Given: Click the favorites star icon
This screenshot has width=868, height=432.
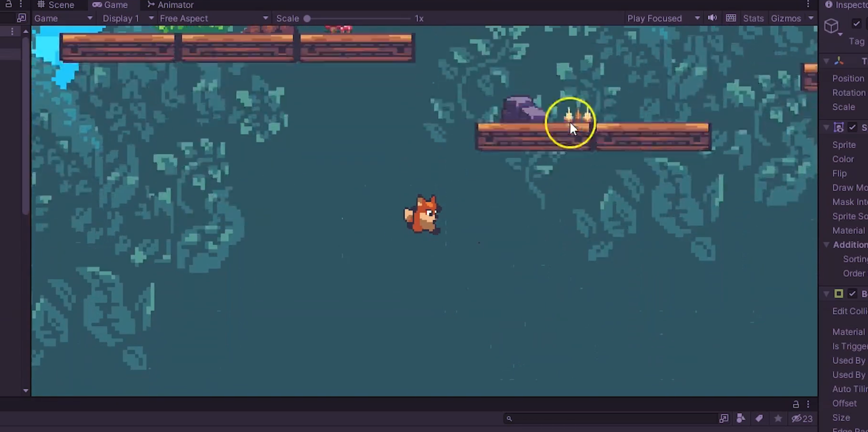Looking at the screenshot, I should pyautogui.click(x=778, y=418).
